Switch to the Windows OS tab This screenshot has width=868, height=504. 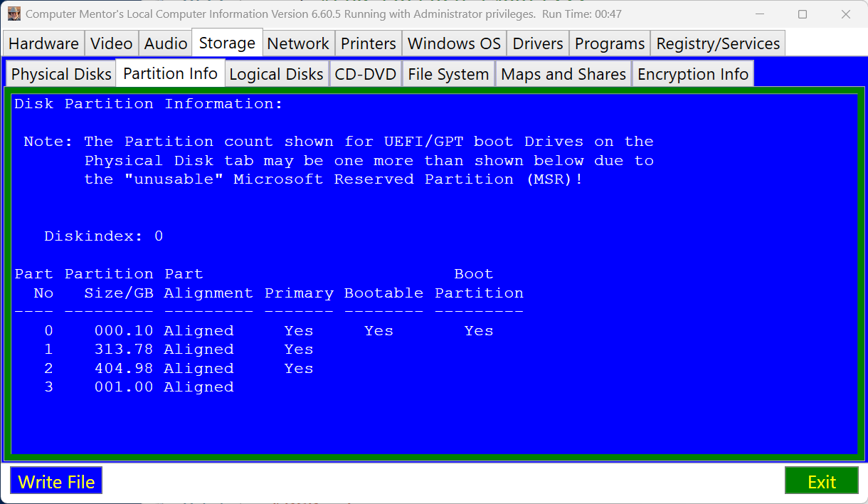[x=453, y=43]
